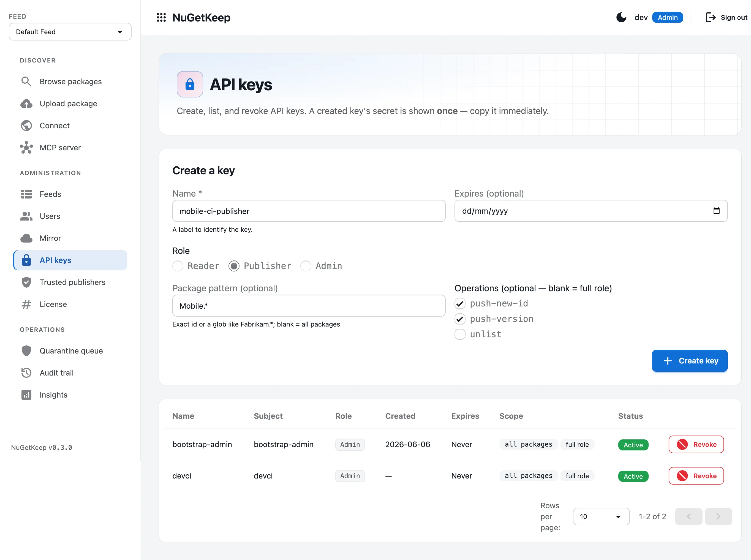This screenshot has width=751, height=560.
Task: Click the Connect globe icon
Action: point(26,126)
